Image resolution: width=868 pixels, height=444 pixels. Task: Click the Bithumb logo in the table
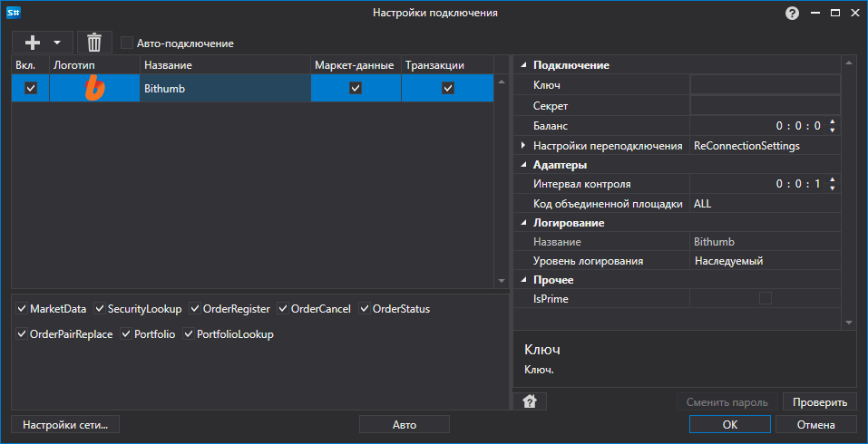coord(94,88)
